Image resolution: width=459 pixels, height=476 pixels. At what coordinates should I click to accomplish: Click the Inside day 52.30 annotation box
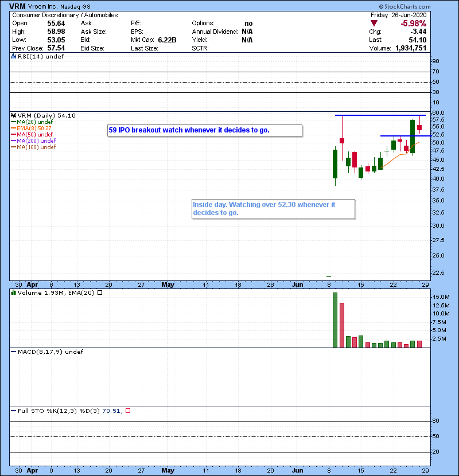[x=274, y=209]
